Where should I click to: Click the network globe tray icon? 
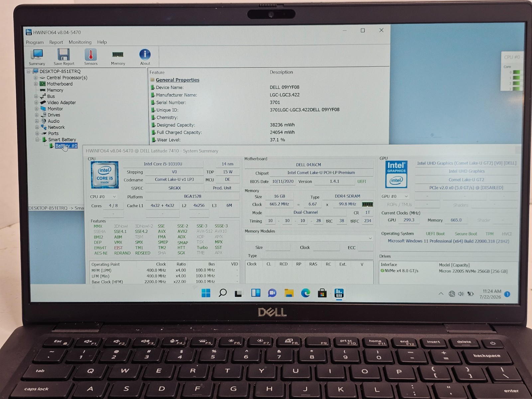point(452,294)
